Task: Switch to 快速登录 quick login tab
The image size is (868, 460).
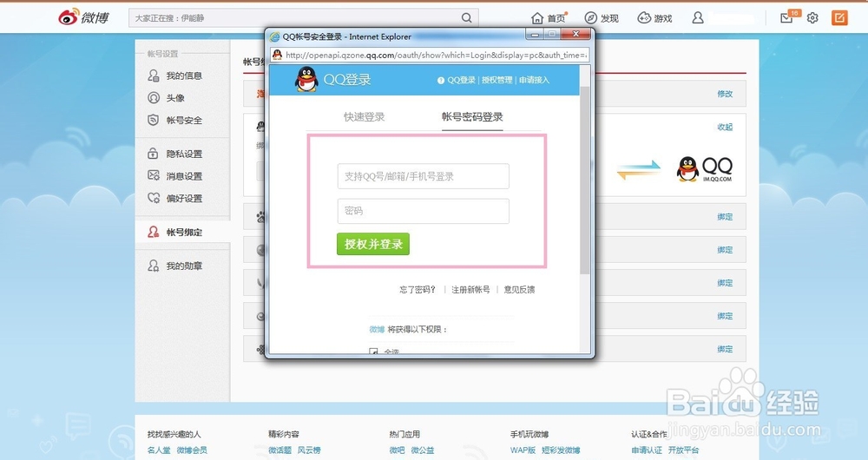Action: pos(364,117)
